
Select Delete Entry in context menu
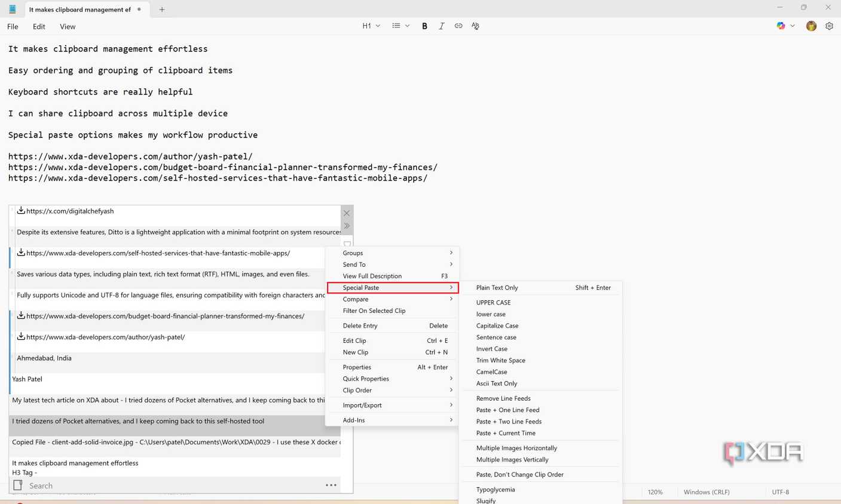pos(393,325)
